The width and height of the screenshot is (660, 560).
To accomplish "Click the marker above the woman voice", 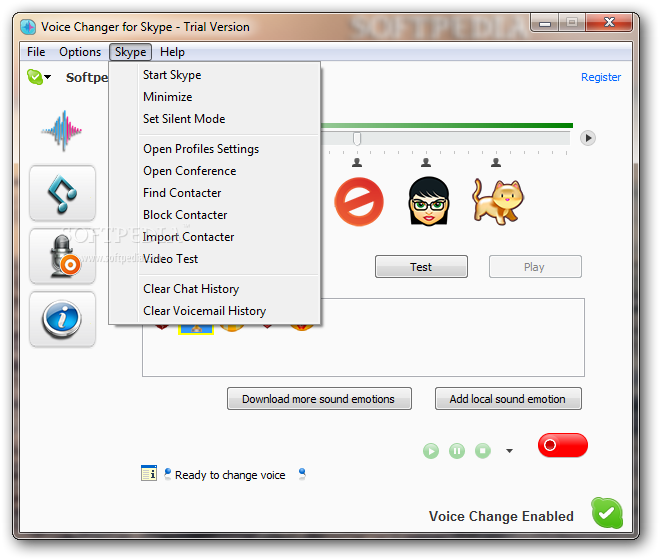I will tap(426, 163).
